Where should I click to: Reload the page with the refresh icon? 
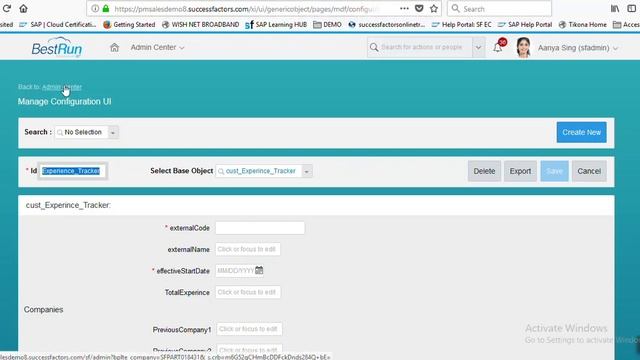7,8
